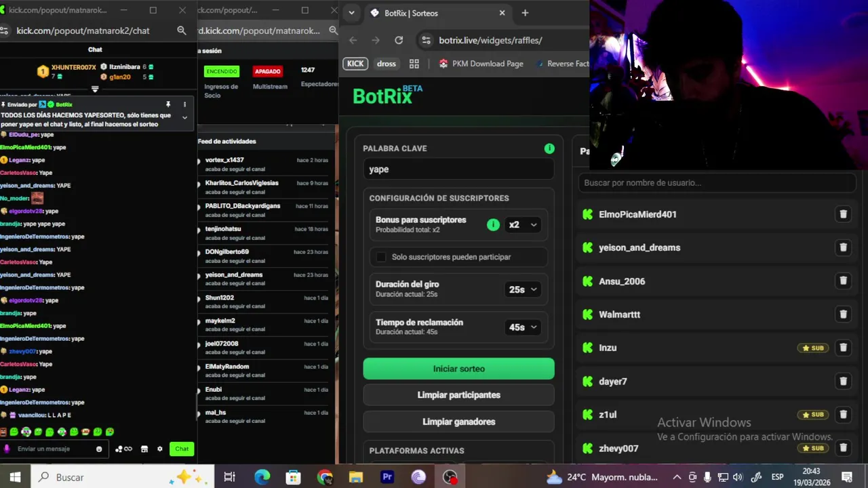The image size is (868, 488).
Task: Open the chat shop icon
Action: click(144, 449)
